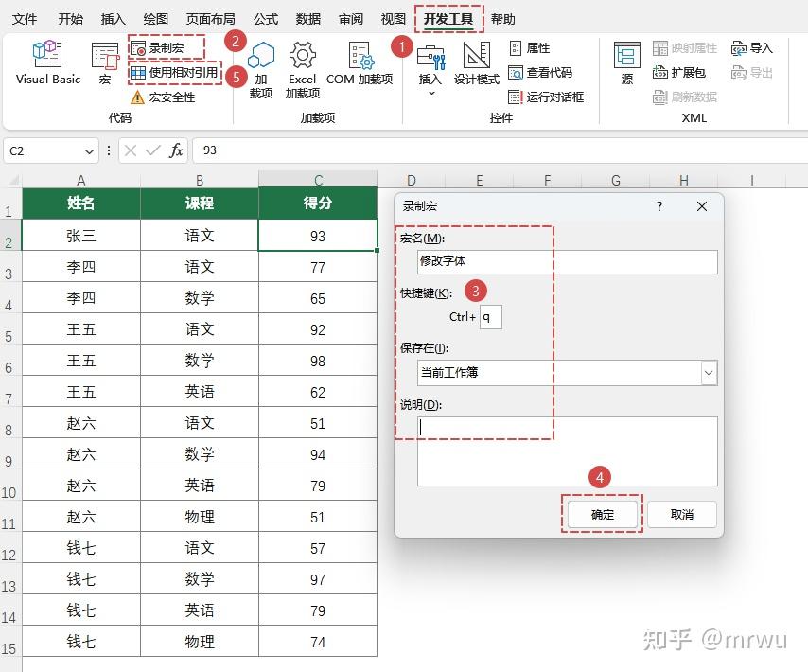The width and height of the screenshot is (808, 672).
Task: Click the 取消 button
Action: click(x=683, y=513)
